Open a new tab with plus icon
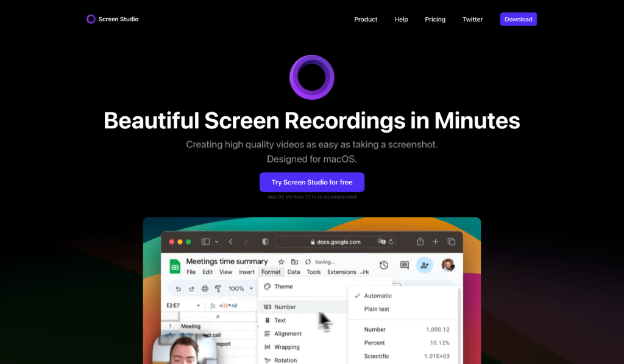624x364 pixels. coord(436,242)
